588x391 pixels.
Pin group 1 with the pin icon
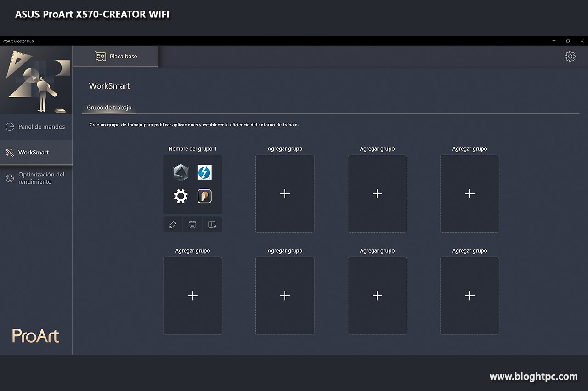tap(212, 224)
